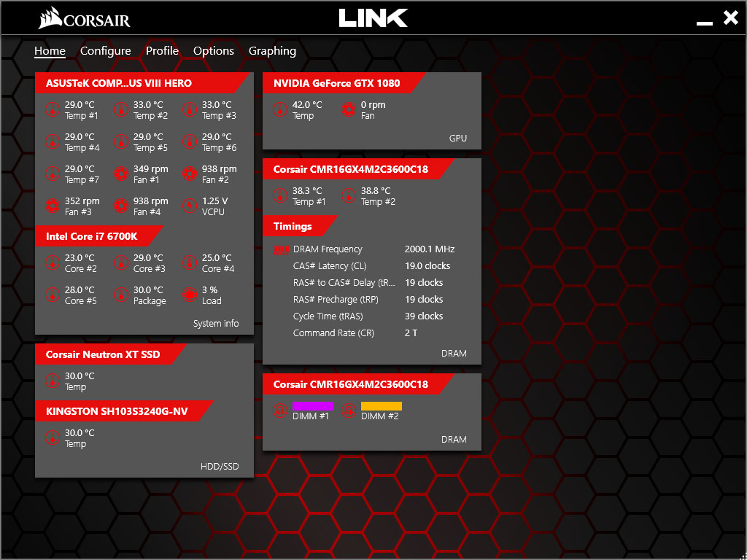This screenshot has width=747, height=560.
Task: Select the Fan #3 fan icon
Action: (x=53, y=206)
